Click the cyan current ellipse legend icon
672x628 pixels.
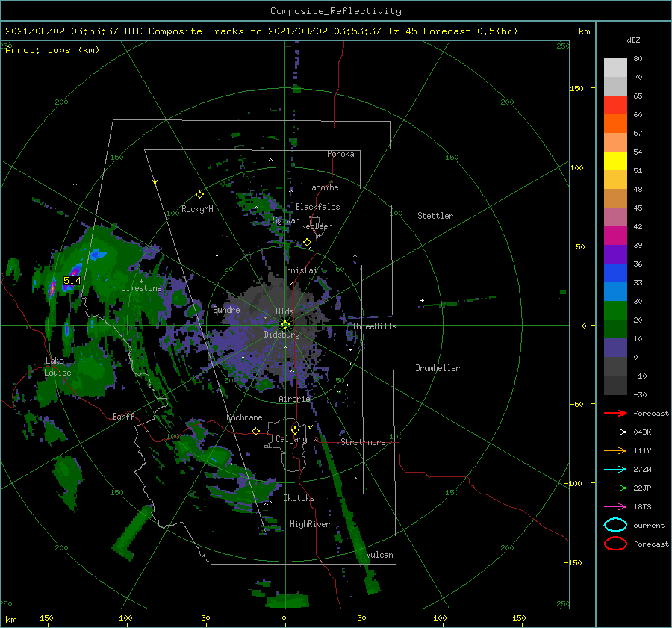[x=615, y=525]
